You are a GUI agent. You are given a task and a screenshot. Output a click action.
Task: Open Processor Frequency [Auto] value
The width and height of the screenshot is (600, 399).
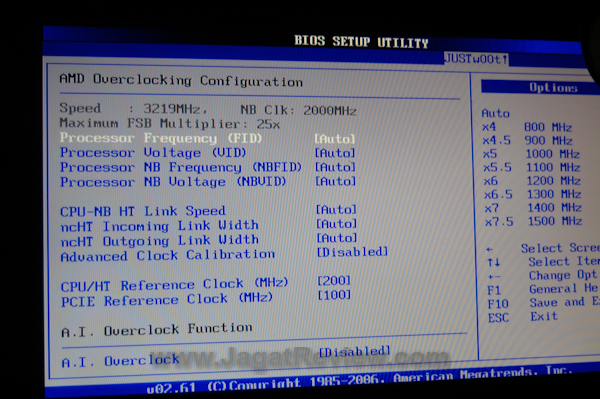335,138
